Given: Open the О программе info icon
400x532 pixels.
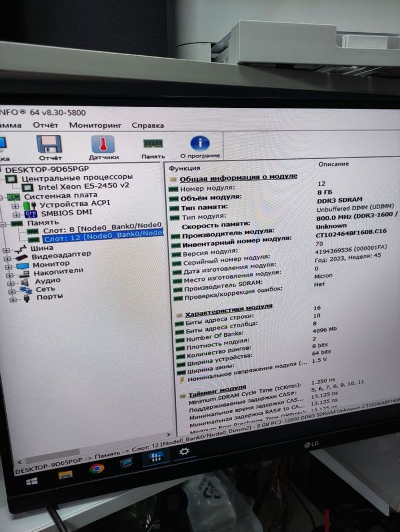Looking at the screenshot, I should [200, 147].
